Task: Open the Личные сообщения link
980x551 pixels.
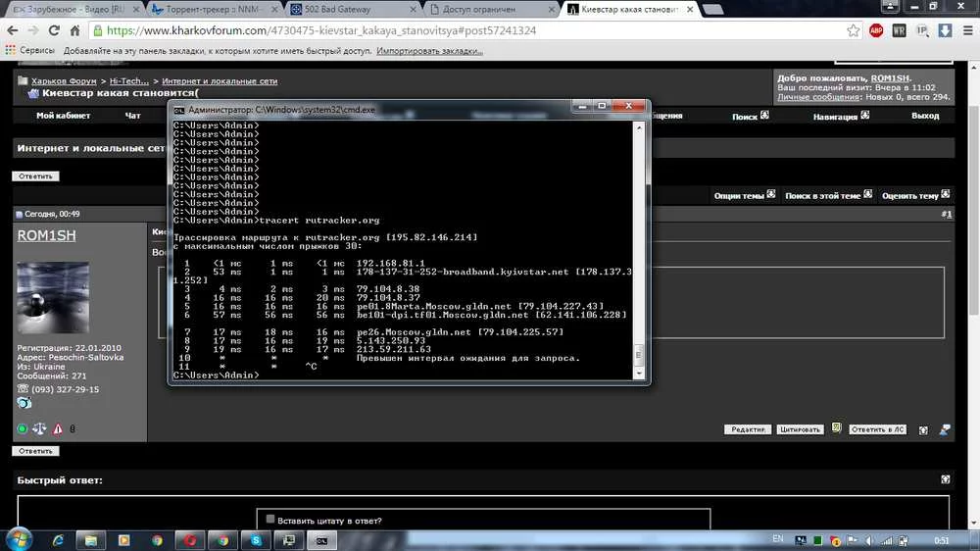Action: [x=818, y=97]
